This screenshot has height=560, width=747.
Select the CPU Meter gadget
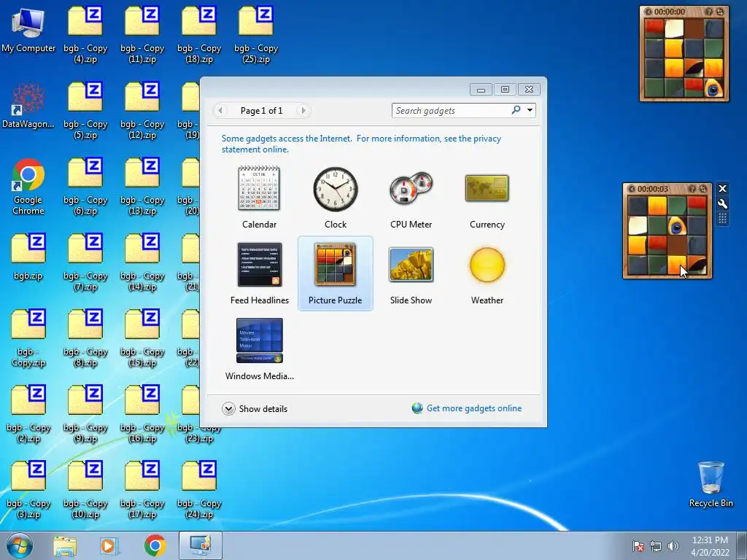point(411,198)
